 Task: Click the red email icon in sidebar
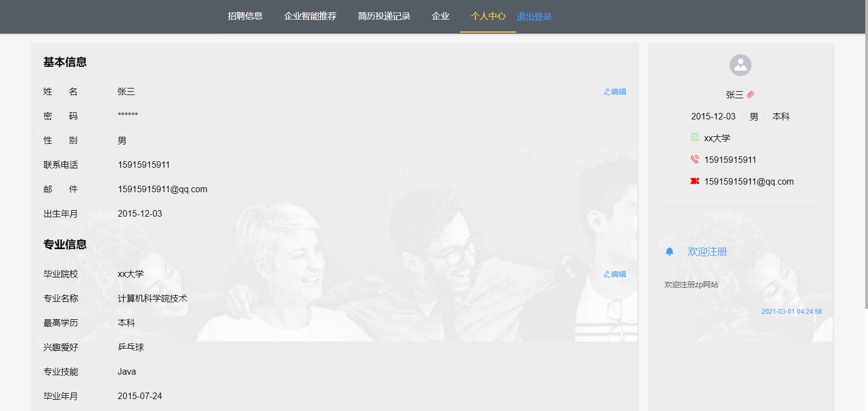(695, 181)
